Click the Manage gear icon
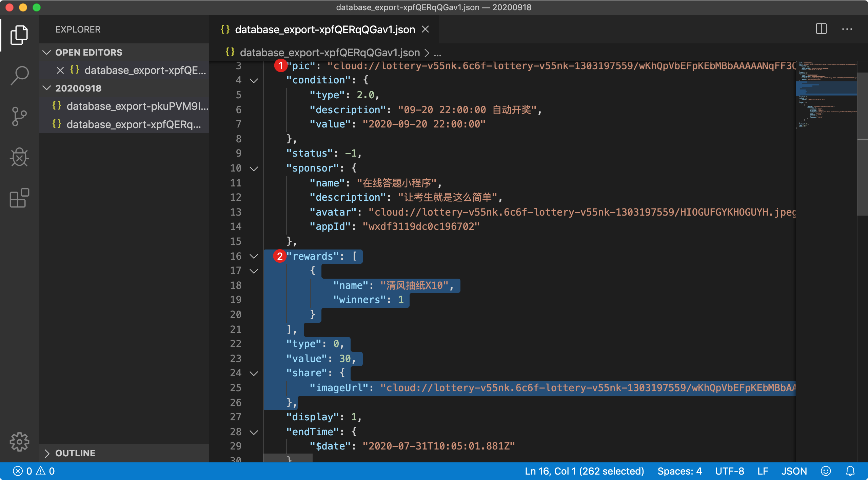 (x=19, y=441)
